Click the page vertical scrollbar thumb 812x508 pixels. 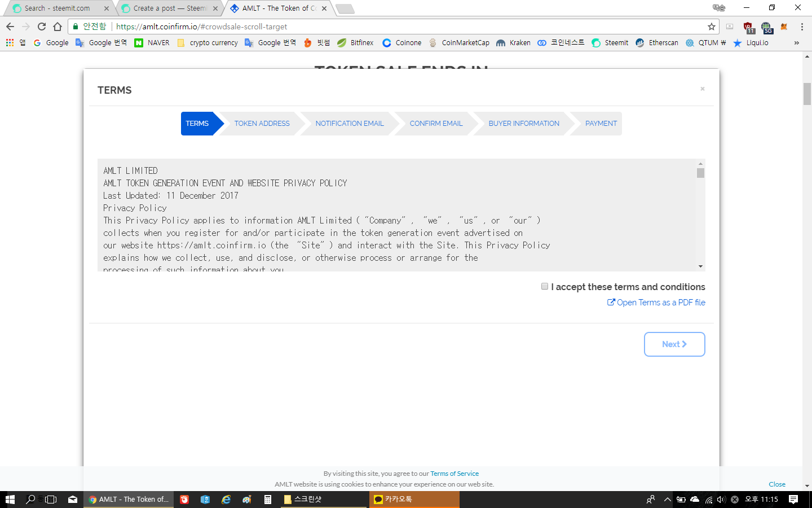[x=807, y=94]
